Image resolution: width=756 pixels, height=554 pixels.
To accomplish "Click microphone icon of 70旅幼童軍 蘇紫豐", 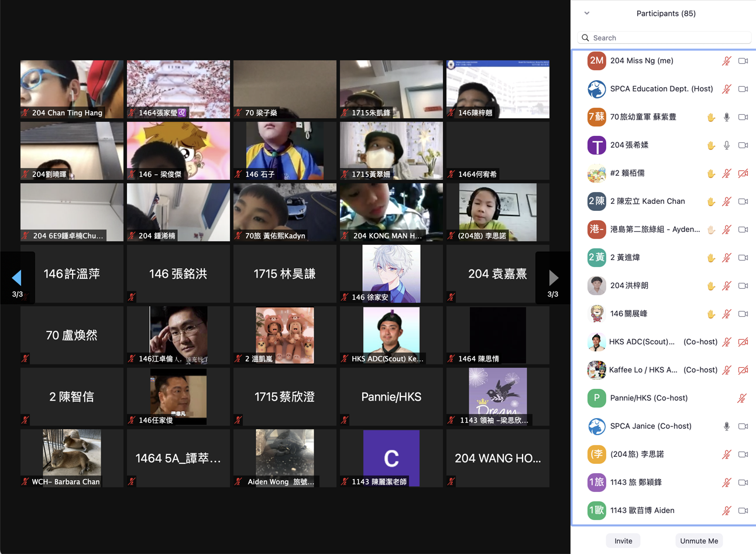I will click(x=726, y=117).
